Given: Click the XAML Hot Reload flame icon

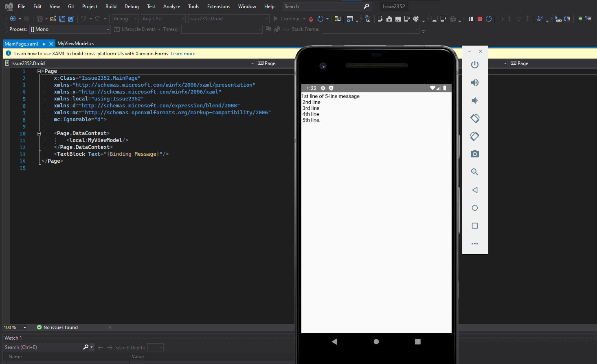Looking at the screenshot, I should [x=310, y=18].
